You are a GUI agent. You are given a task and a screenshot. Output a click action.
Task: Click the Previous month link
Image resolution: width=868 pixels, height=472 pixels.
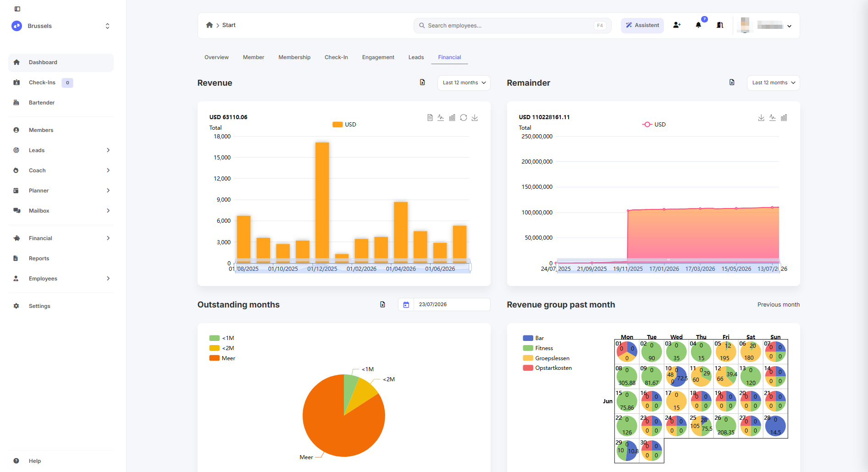(779, 305)
